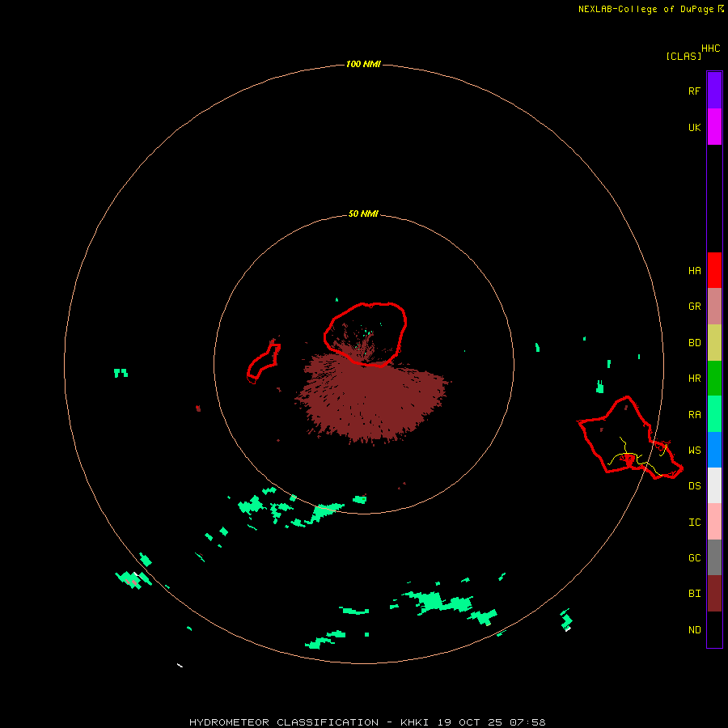Click the [CLAS] legend header
This screenshot has height=728, width=728.
[x=684, y=56]
